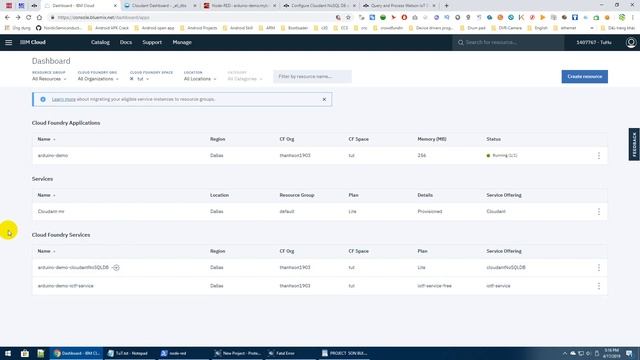Click the search magnifier icon in header
640x360 pixels.
pos(460,42)
